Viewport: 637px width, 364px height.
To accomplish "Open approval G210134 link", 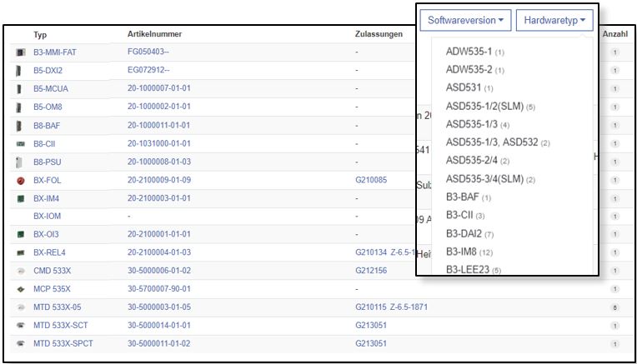I will tap(371, 252).
